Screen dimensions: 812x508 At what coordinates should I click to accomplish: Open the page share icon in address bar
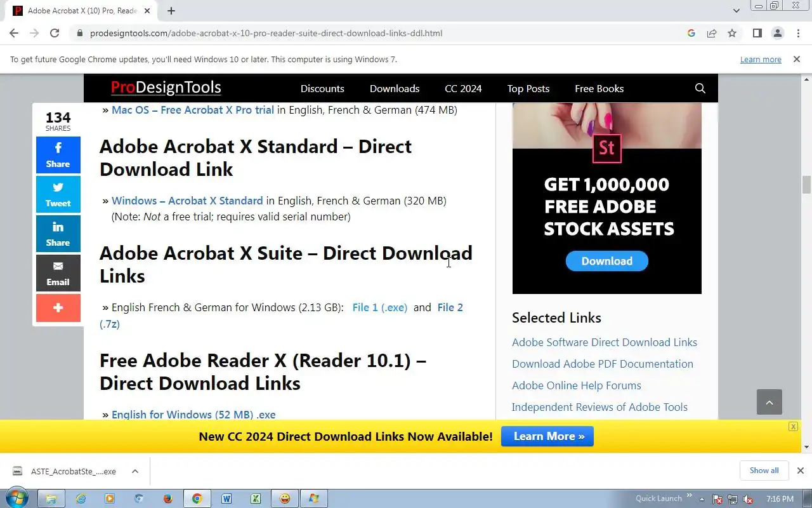[x=712, y=33]
